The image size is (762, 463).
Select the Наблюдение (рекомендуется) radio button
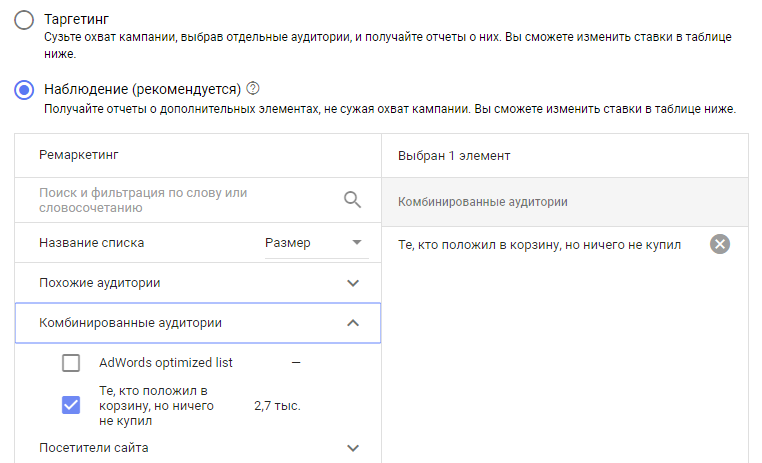click(x=24, y=89)
